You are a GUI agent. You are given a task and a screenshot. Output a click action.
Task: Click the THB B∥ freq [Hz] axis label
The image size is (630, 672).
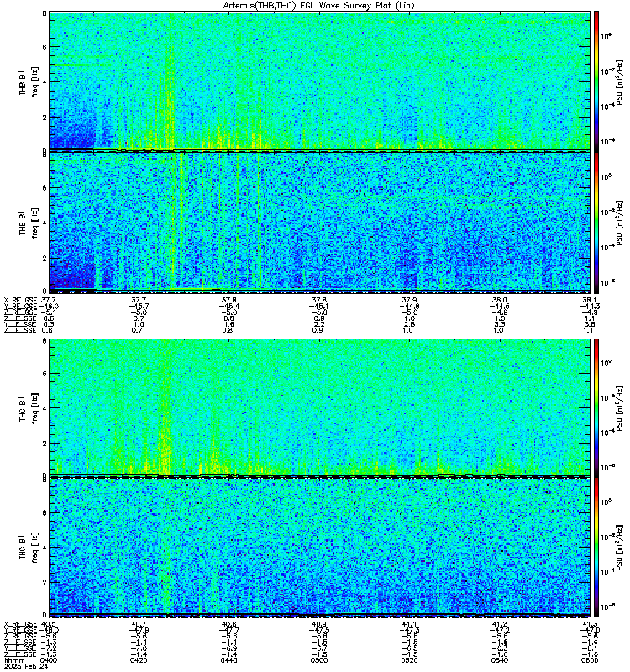pyautogui.click(x=29, y=223)
